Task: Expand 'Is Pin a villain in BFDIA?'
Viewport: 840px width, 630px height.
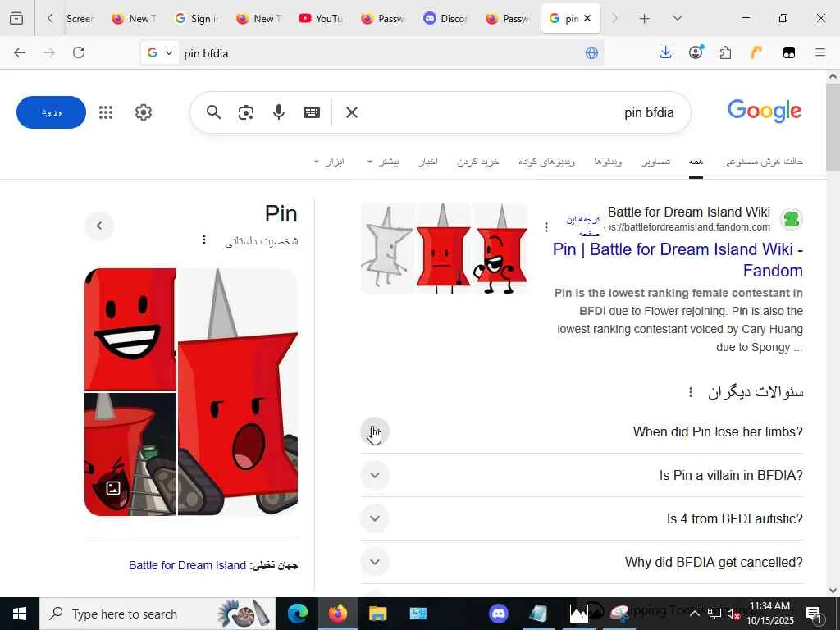Action: tap(374, 475)
